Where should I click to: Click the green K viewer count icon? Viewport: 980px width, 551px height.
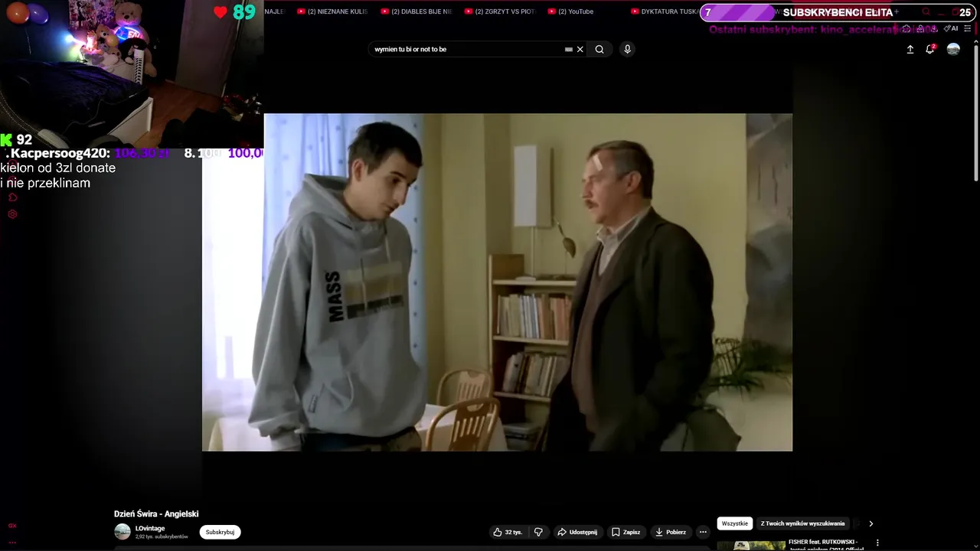point(6,139)
